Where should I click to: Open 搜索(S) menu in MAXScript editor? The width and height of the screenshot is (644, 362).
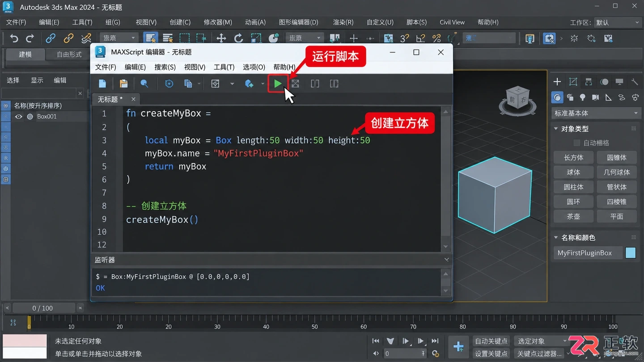165,67
